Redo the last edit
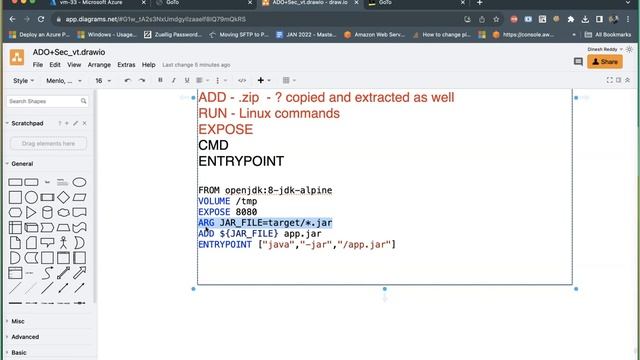Image resolution: width=640 pixels, height=360 pixels. (x=142, y=80)
